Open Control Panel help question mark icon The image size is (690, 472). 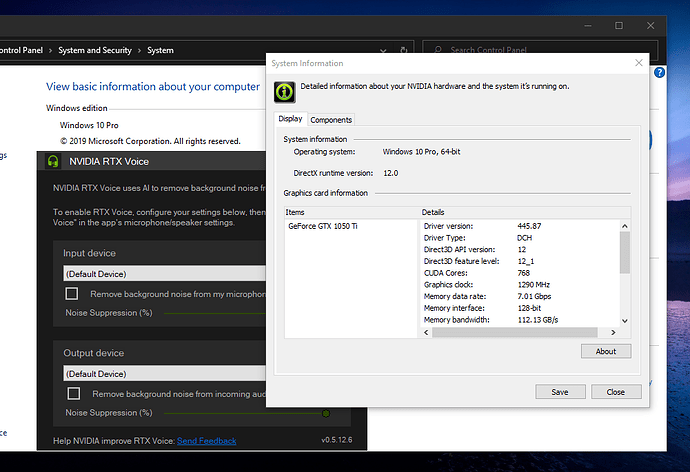click(x=659, y=73)
